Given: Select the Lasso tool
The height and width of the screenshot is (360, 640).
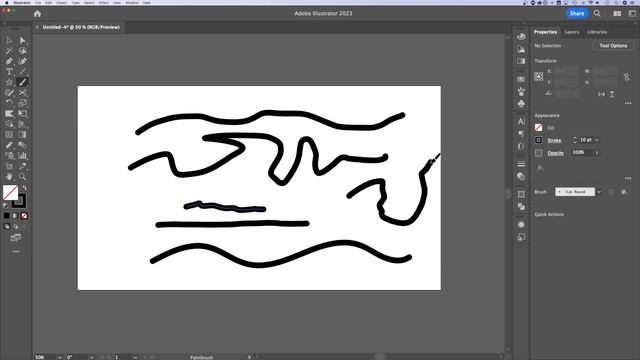Looking at the screenshot, I should point(22,51).
